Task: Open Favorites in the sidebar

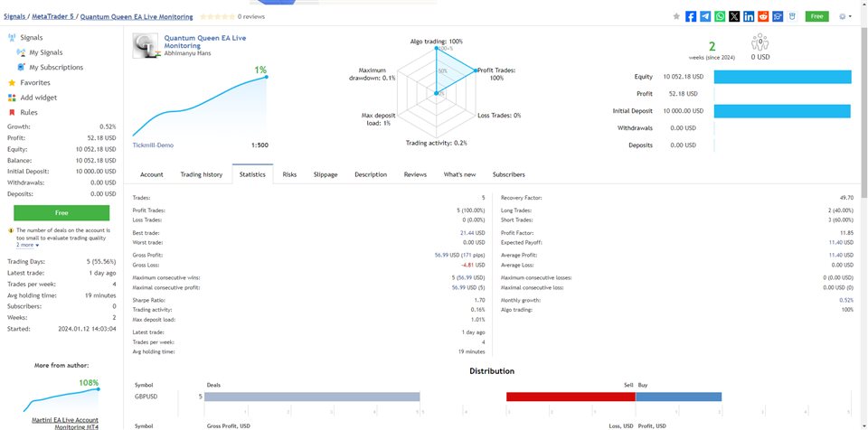Action: coord(35,82)
